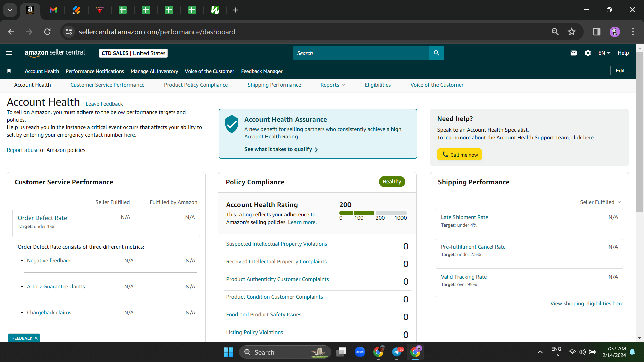Focus the Seller Central search field

(361, 53)
